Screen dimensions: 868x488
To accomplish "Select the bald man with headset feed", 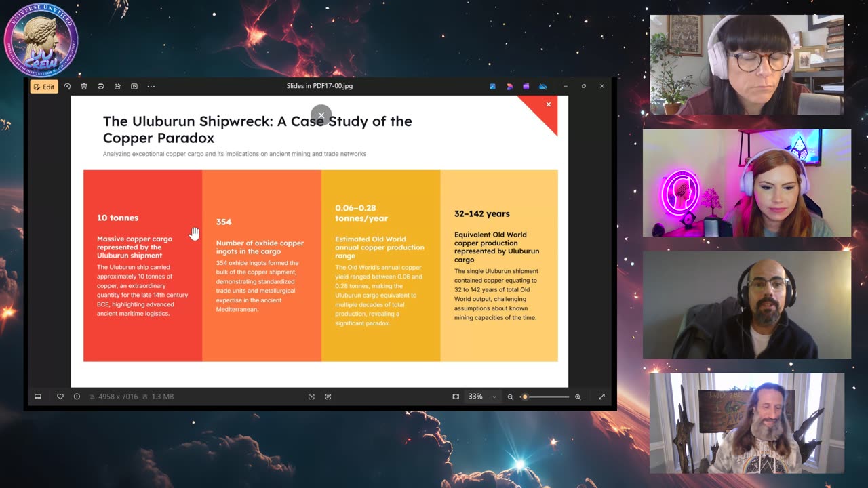I will point(747,305).
